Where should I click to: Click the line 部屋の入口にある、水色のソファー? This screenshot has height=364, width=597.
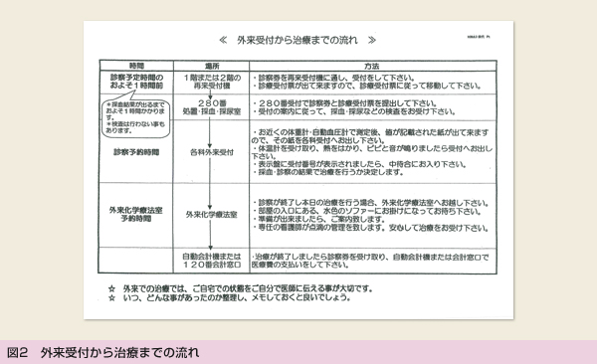click(x=368, y=211)
